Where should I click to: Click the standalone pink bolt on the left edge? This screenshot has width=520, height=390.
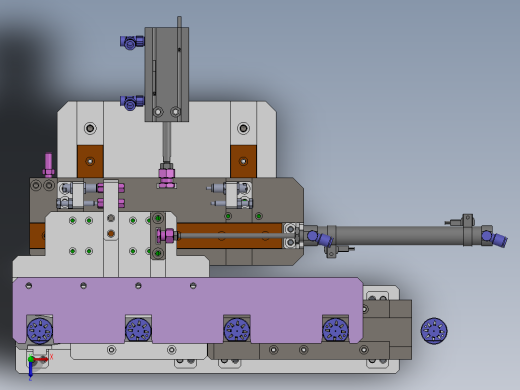click(49, 165)
